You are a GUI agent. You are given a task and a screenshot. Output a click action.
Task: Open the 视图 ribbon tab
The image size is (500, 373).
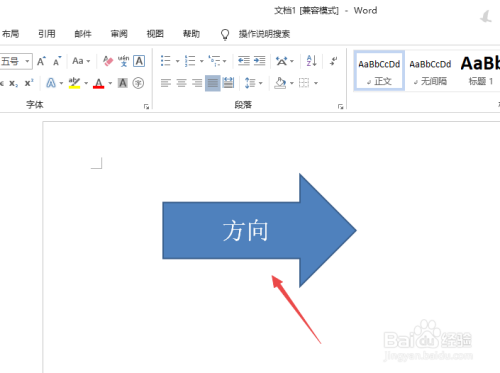point(155,34)
